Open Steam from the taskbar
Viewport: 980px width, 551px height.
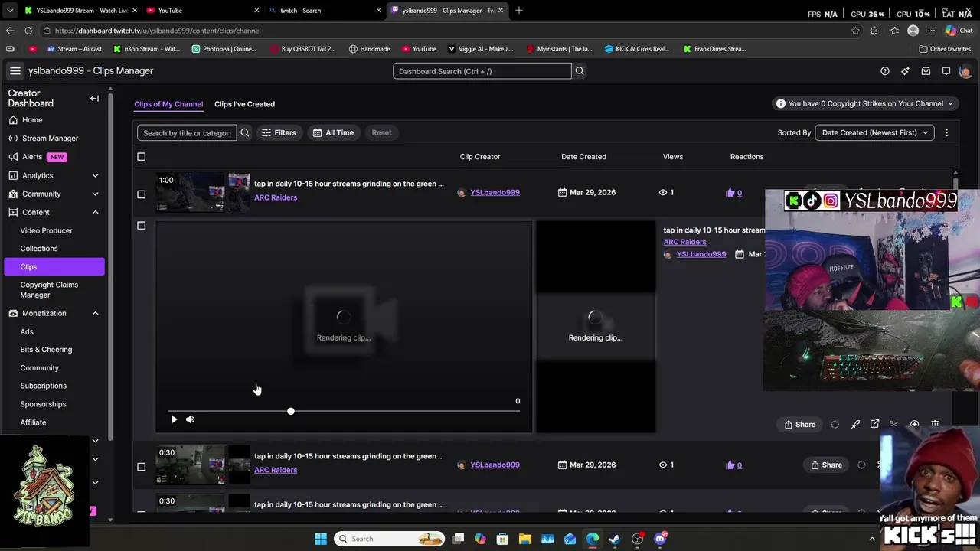click(x=615, y=539)
